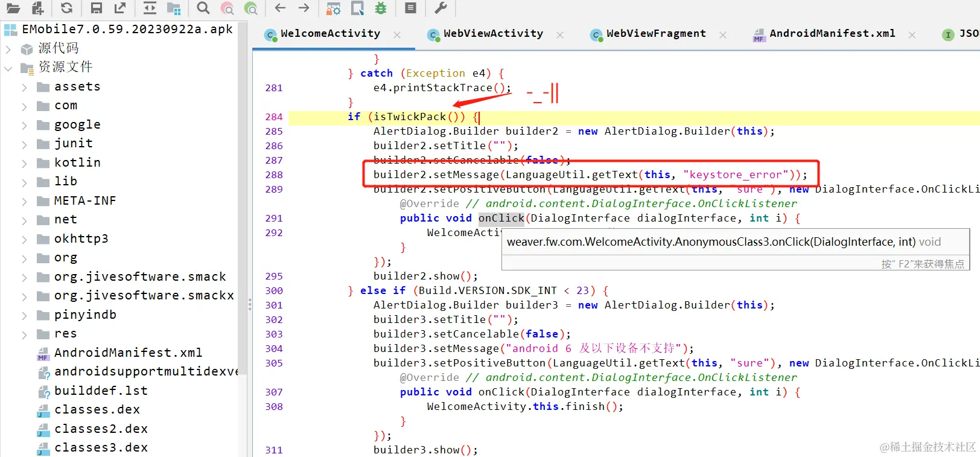980x457 pixels.
Task: Click the 资源文件 folder icon
Action: (27, 68)
